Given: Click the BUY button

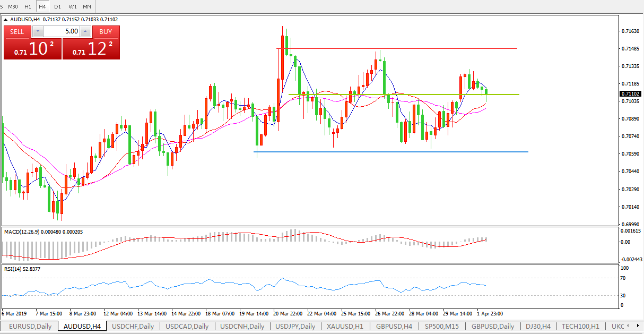Looking at the screenshot, I should pyautogui.click(x=106, y=32).
